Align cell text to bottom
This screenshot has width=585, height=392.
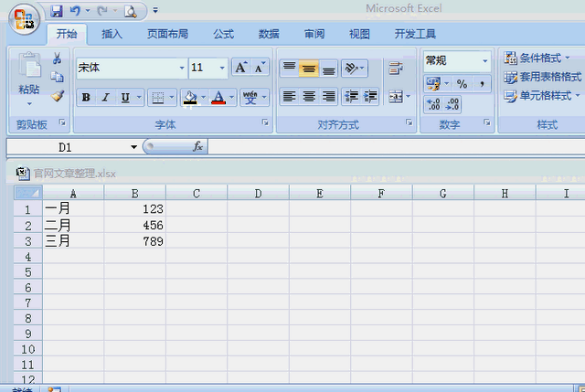[x=328, y=68]
